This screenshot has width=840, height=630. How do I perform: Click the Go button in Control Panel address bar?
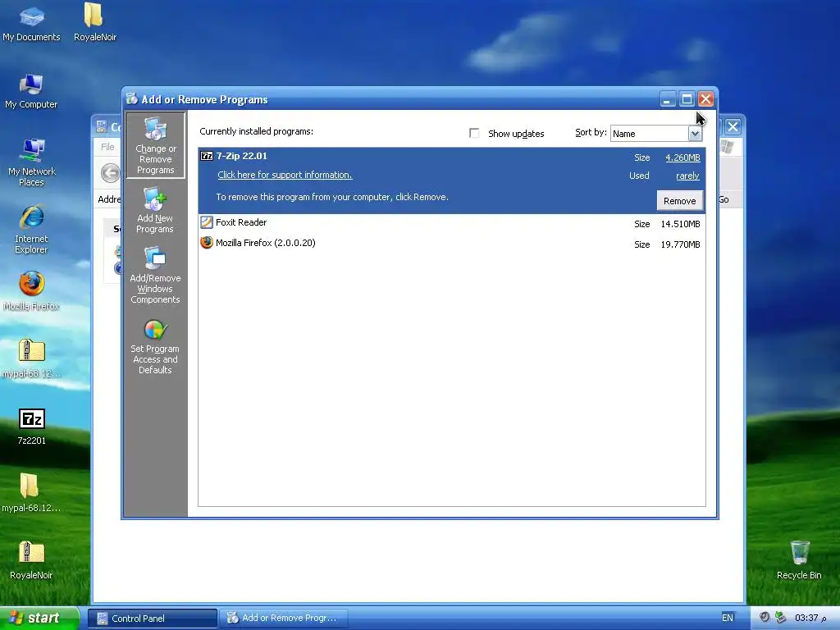coord(724,199)
